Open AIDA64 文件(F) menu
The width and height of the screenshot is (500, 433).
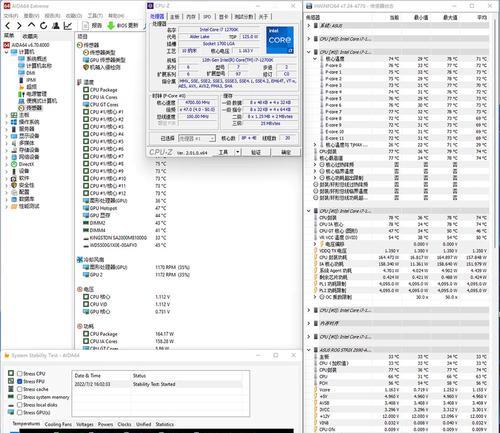(x=11, y=16)
